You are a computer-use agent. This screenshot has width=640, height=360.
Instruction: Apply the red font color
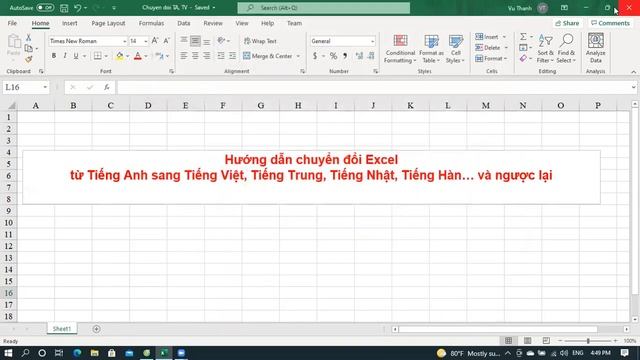(x=138, y=56)
